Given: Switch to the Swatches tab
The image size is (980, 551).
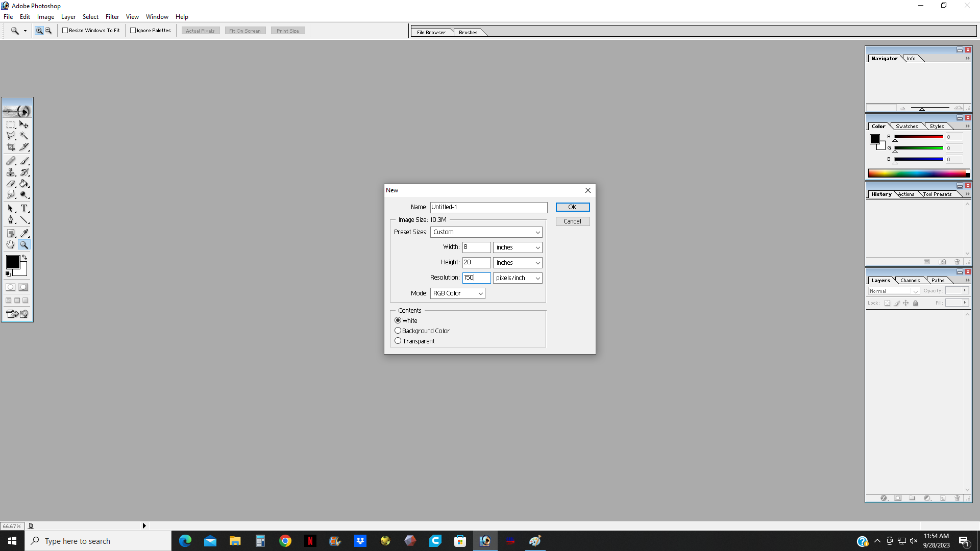Looking at the screenshot, I should coord(906,127).
